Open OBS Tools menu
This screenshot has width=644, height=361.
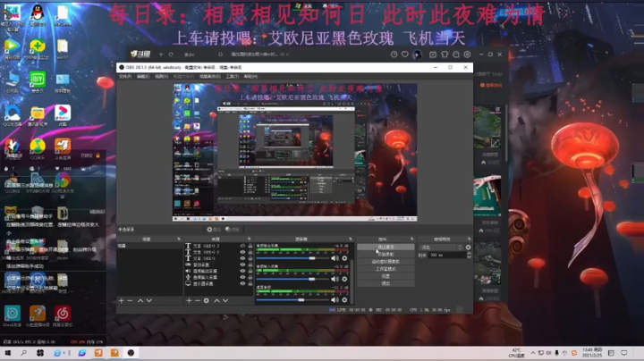[x=232, y=77]
